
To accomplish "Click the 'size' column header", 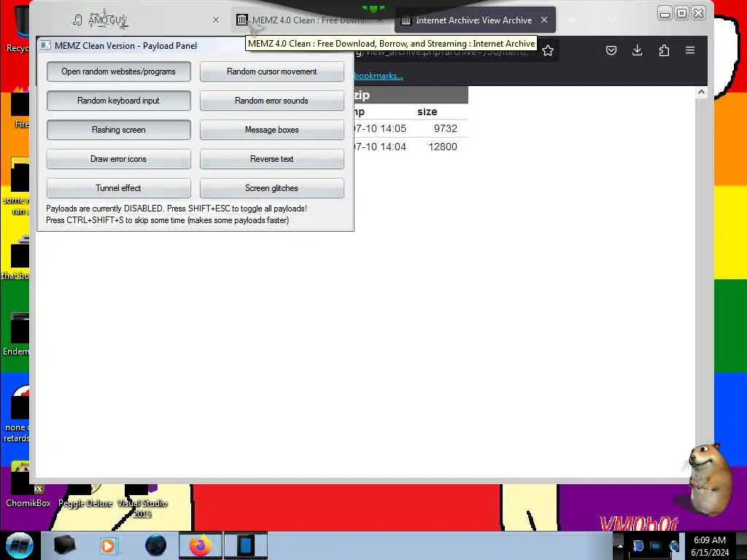I will pos(427,112).
